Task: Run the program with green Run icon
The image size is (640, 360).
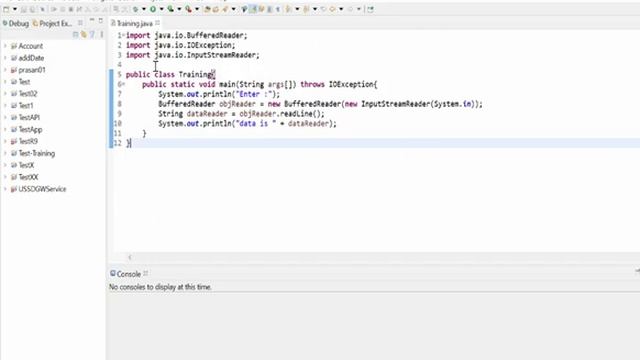Action: point(153,9)
